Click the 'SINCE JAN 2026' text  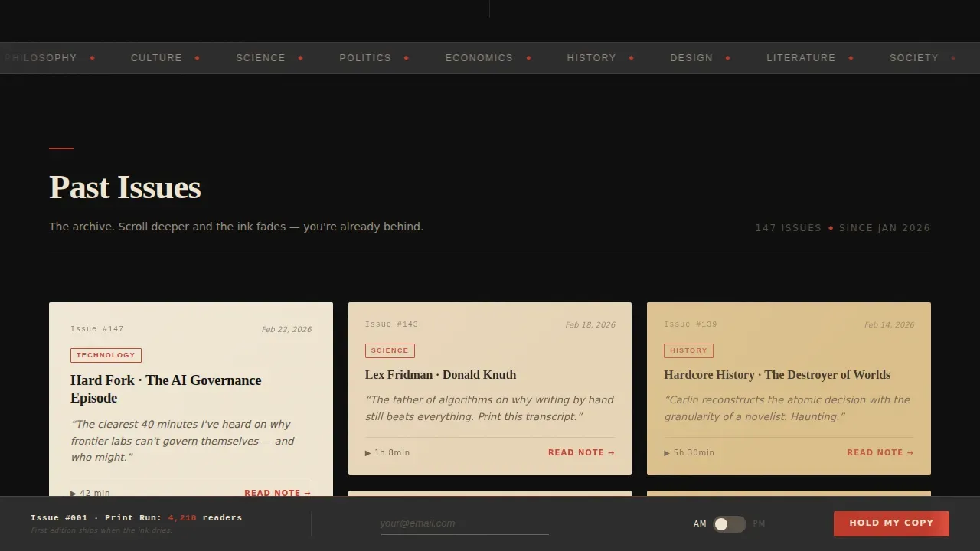pos(885,228)
